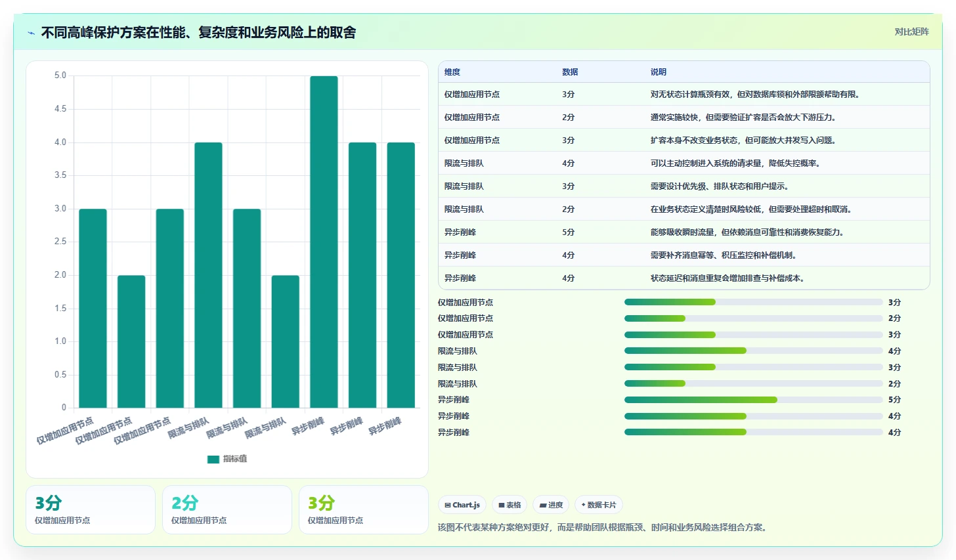Click the lightning icon beside the title
This screenshot has width=956, height=560.
tap(32, 33)
